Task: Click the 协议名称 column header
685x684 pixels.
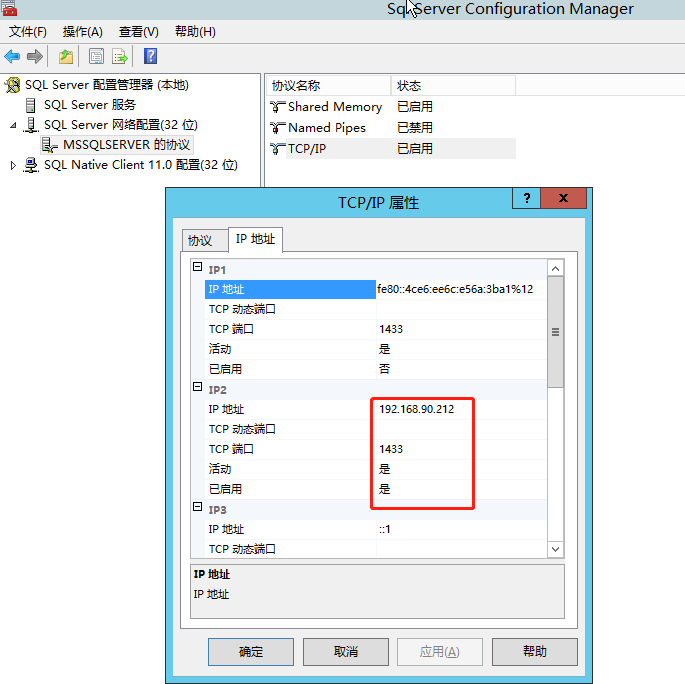Action: [x=328, y=85]
